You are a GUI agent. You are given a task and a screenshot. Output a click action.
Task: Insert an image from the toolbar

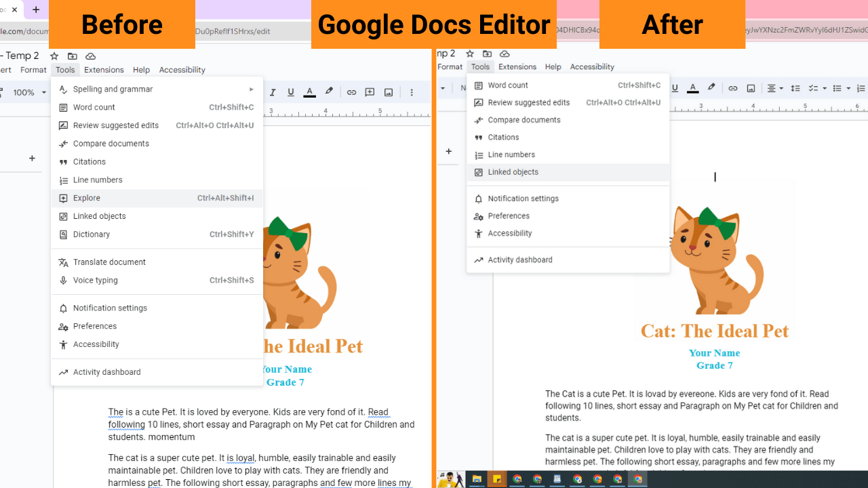pos(389,91)
